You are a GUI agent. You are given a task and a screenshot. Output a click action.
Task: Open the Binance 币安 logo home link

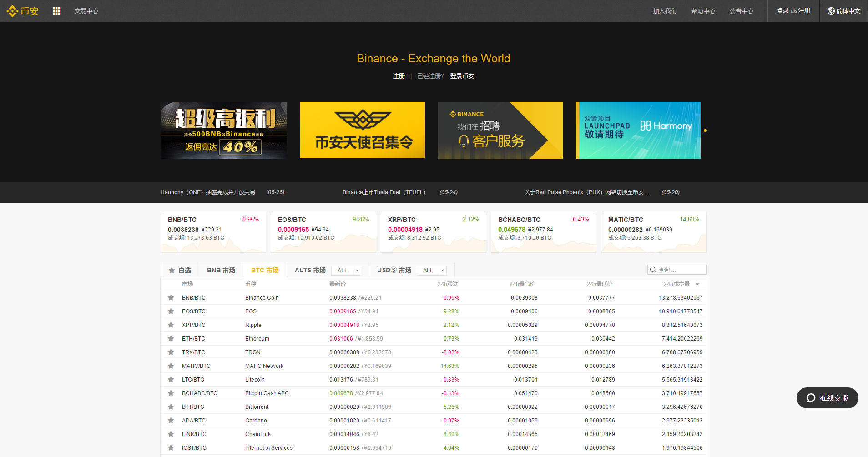click(23, 11)
